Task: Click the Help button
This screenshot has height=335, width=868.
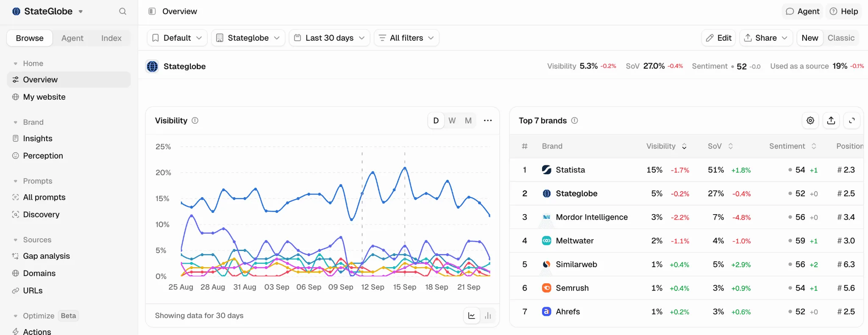Action: (844, 11)
